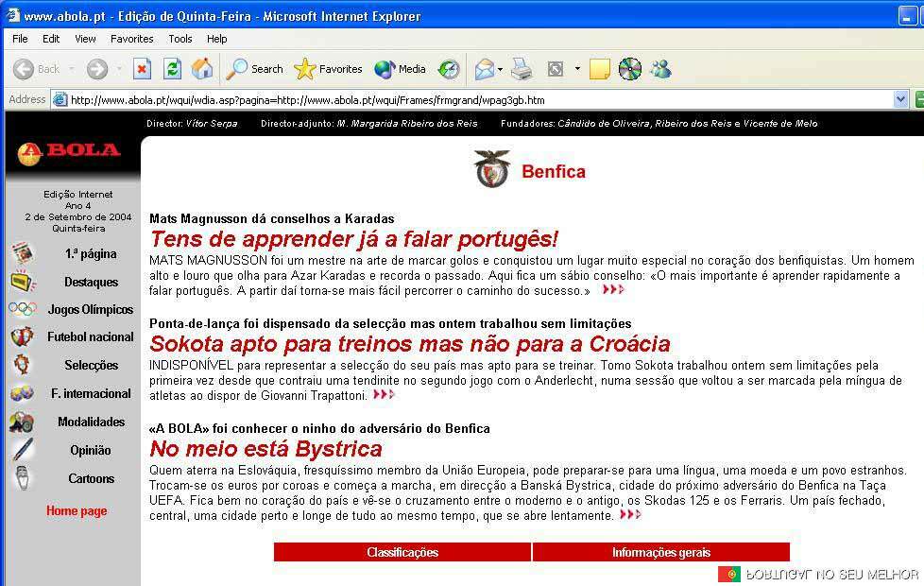Open the Mail button dropdown arrow
The width and height of the screenshot is (924, 586).
tap(501, 69)
